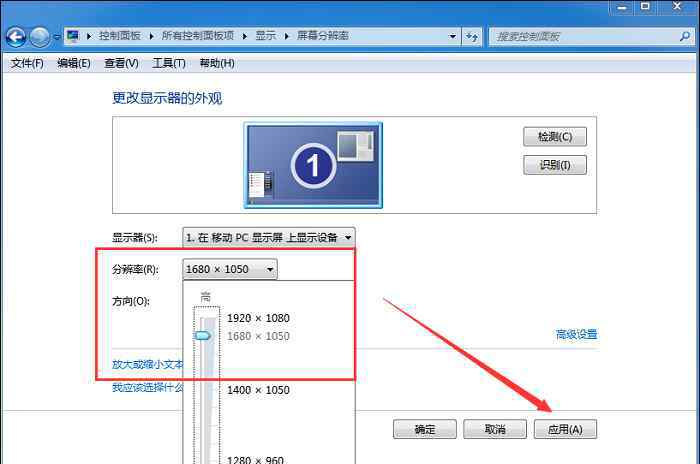
Task: Open the recent pages arrow beside Forward
Action: pos(57,38)
